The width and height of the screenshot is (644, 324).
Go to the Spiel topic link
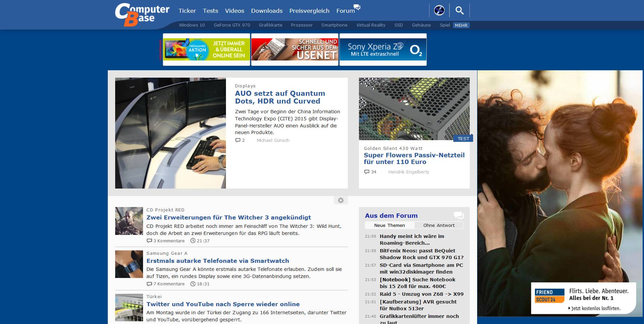(x=445, y=25)
